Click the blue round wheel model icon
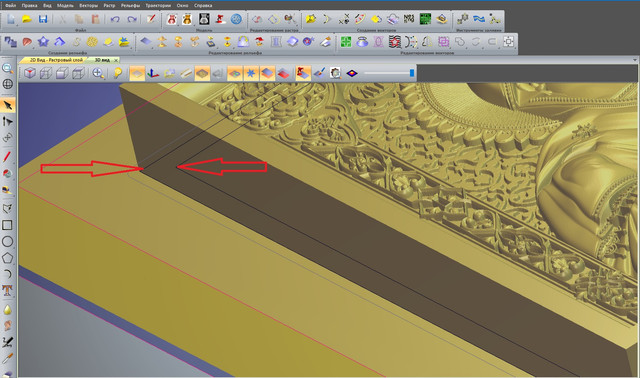The height and width of the screenshot is (378, 640). [236, 19]
